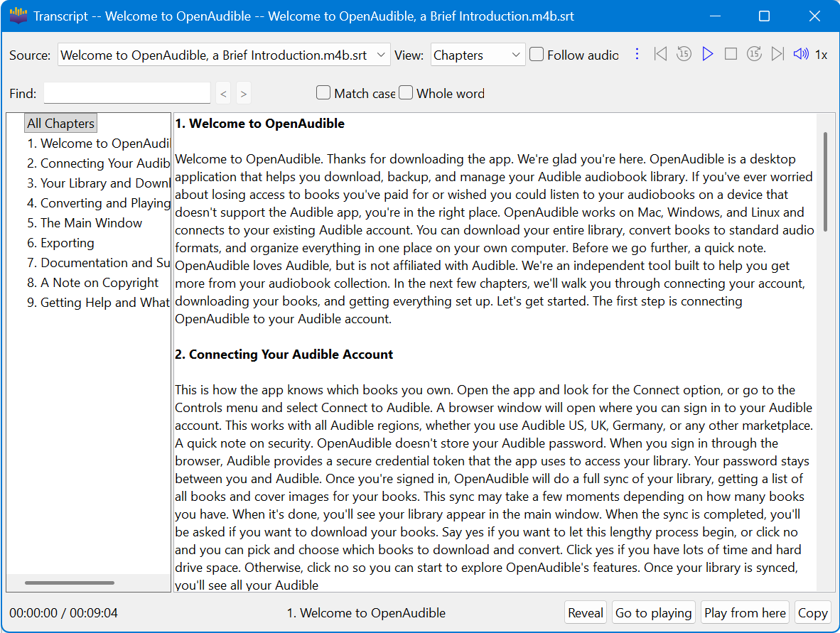The width and height of the screenshot is (840, 633).
Task: Click the time display 00:00:00 / 00:09:04
Action: tap(63, 612)
